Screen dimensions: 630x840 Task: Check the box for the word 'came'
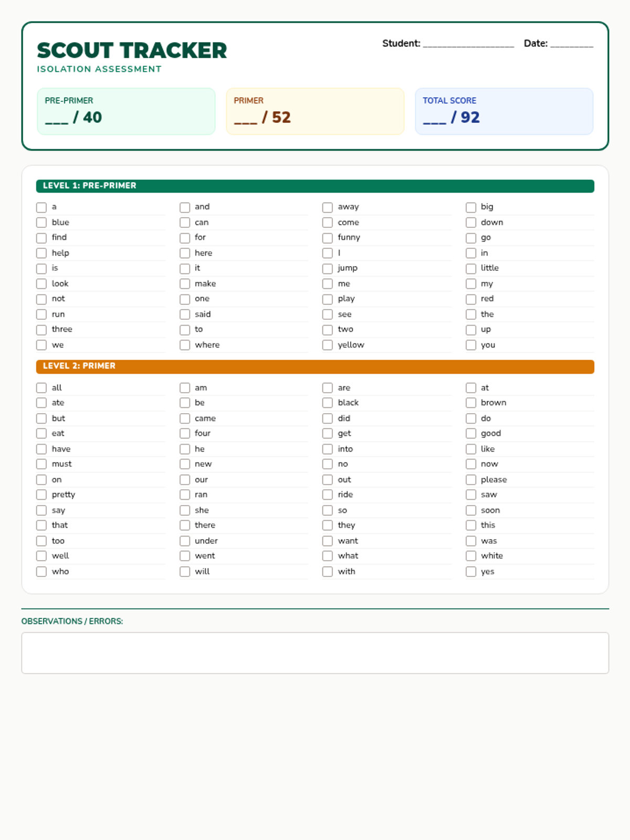pyautogui.click(x=185, y=418)
